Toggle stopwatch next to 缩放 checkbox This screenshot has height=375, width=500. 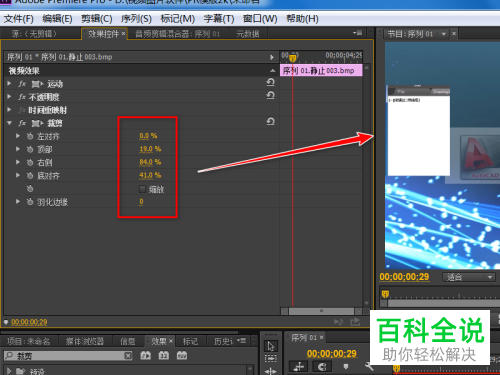coord(30,189)
